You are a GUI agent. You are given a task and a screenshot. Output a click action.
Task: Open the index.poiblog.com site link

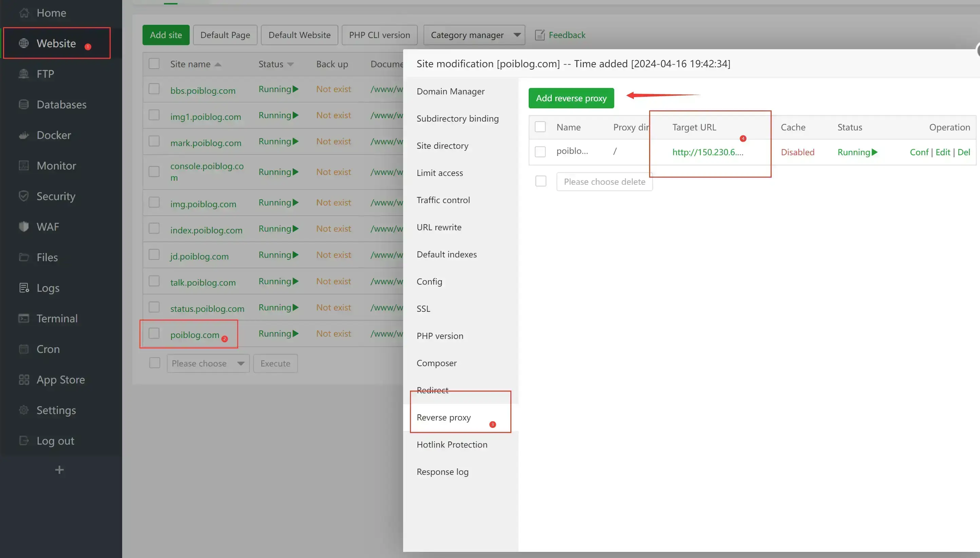pos(206,230)
